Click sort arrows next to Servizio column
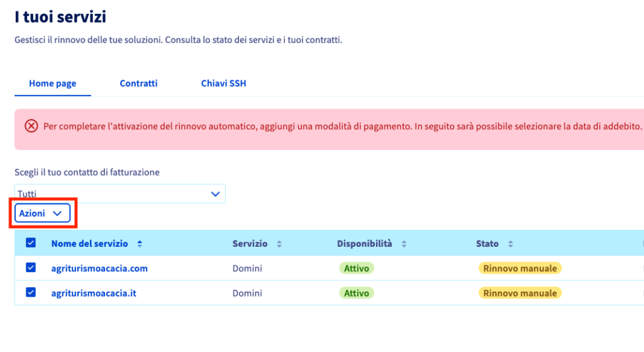This screenshot has height=352, width=644. click(x=279, y=244)
